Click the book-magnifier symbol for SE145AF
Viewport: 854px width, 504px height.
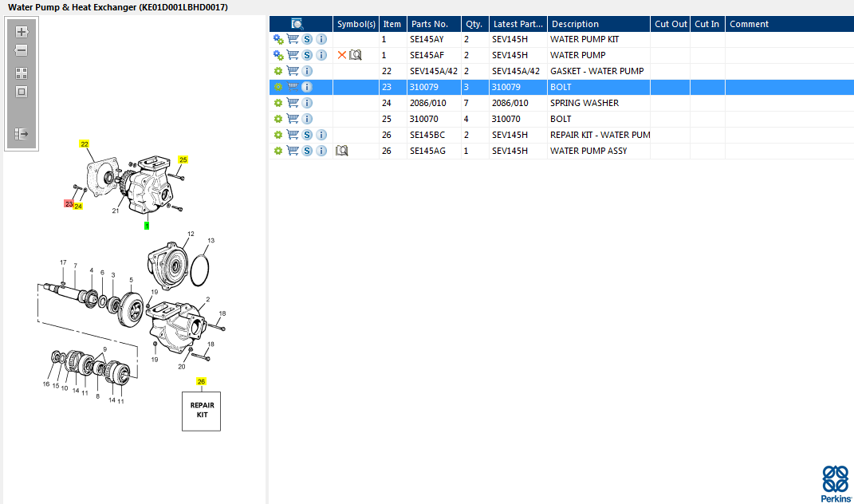coord(355,55)
